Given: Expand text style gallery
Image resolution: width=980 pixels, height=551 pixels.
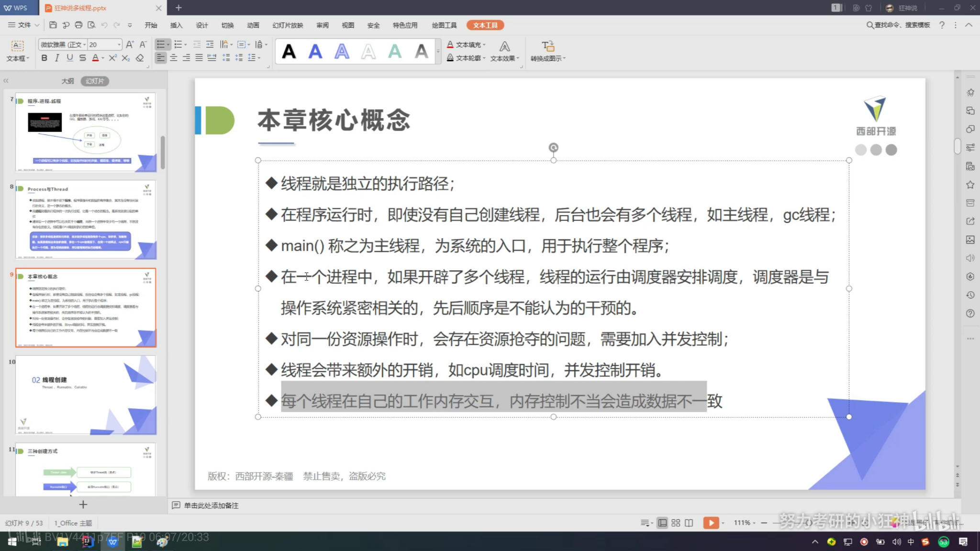Looking at the screenshot, I should (438, 51).
